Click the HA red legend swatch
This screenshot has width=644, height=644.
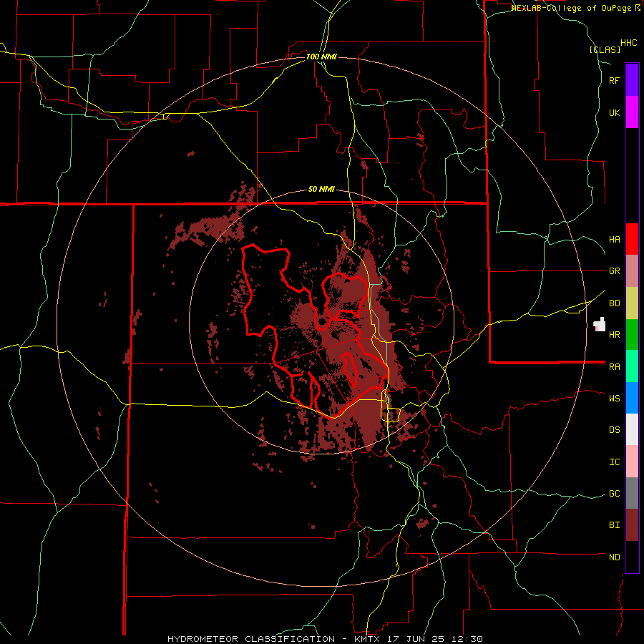(x=632, y=239)
